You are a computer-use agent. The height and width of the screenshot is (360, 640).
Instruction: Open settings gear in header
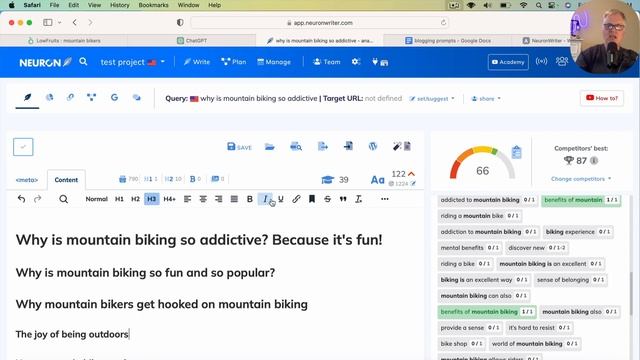(x=356, y=62)
